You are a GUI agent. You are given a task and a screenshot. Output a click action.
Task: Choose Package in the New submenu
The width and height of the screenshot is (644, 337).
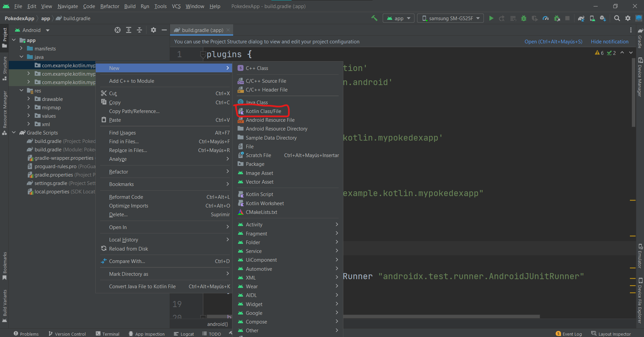click(255, 164)
